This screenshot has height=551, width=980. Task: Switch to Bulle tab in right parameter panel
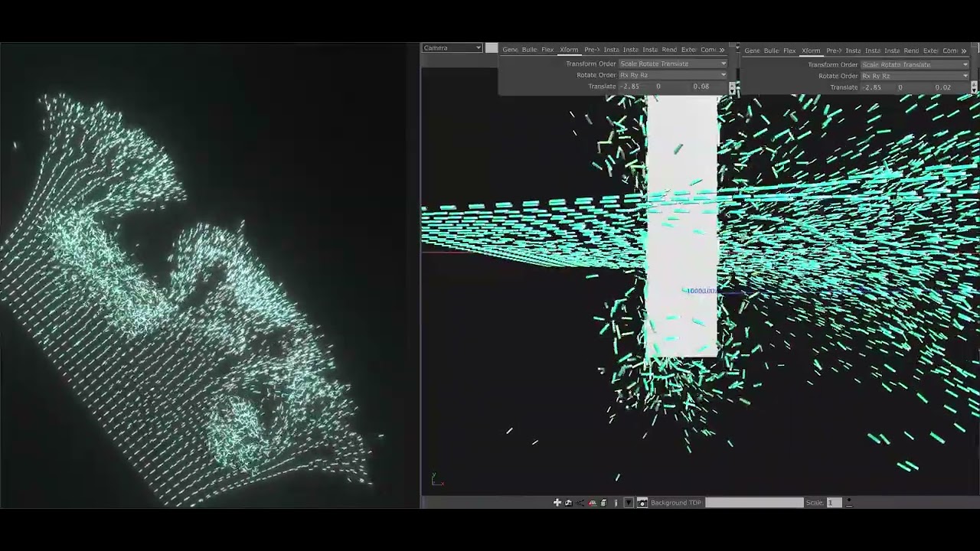click(x=771, y=51)
